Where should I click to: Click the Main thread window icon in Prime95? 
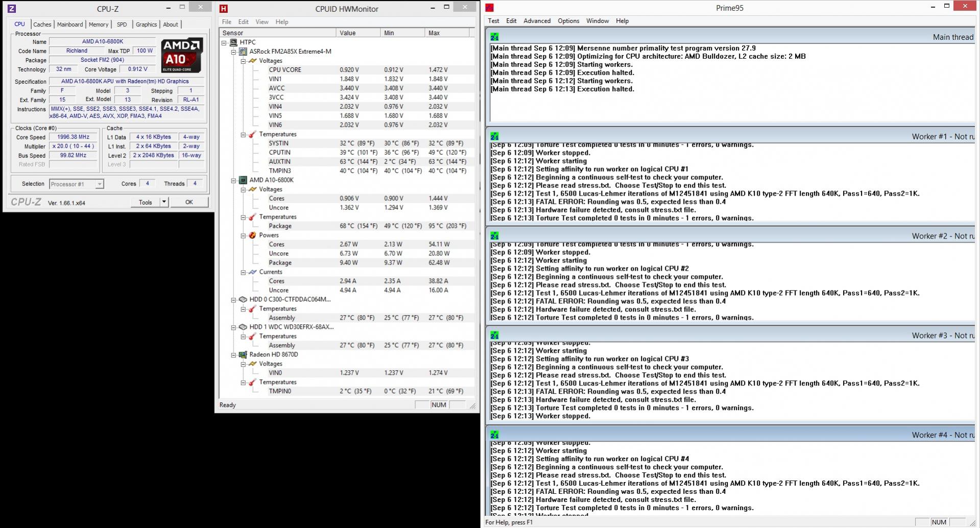point(494,37)
